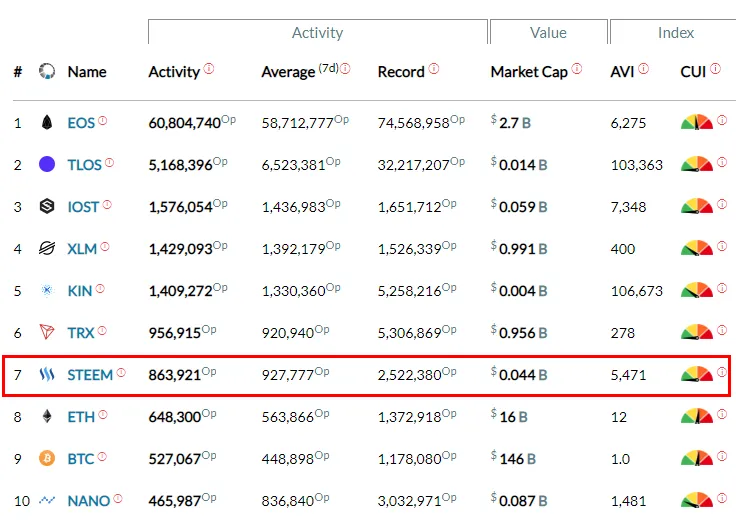Click the TRON triangle logo icon
The width and height of the screenshot is (736, 520).
(46, 333)
